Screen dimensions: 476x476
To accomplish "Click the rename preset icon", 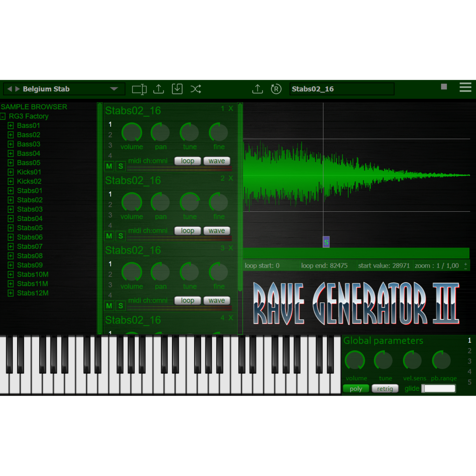I will 139,89.
